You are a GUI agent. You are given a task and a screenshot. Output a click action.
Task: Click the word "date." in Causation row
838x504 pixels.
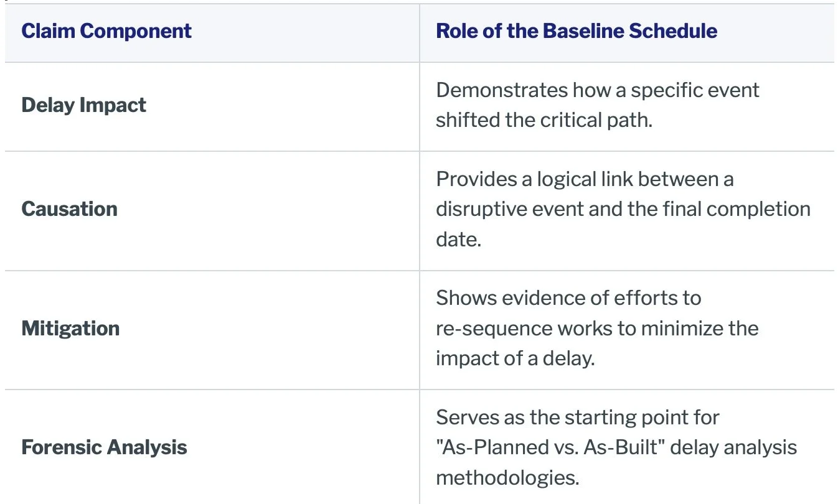coord(459,239)
